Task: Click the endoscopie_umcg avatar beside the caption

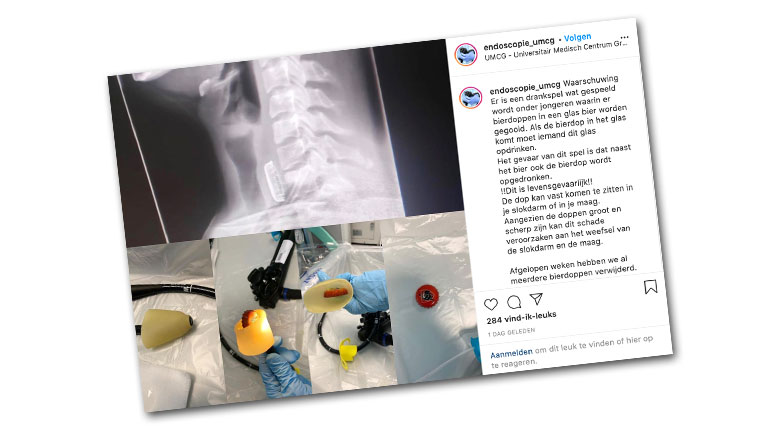Action: point(470,98)
